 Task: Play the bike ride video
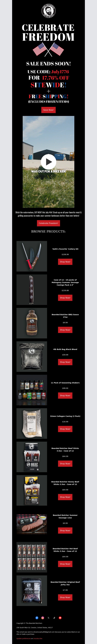tap(48, 162)
